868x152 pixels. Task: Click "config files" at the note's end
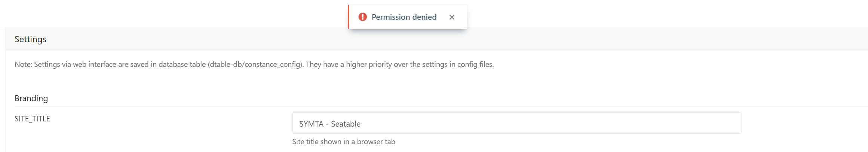pos(475,65)
